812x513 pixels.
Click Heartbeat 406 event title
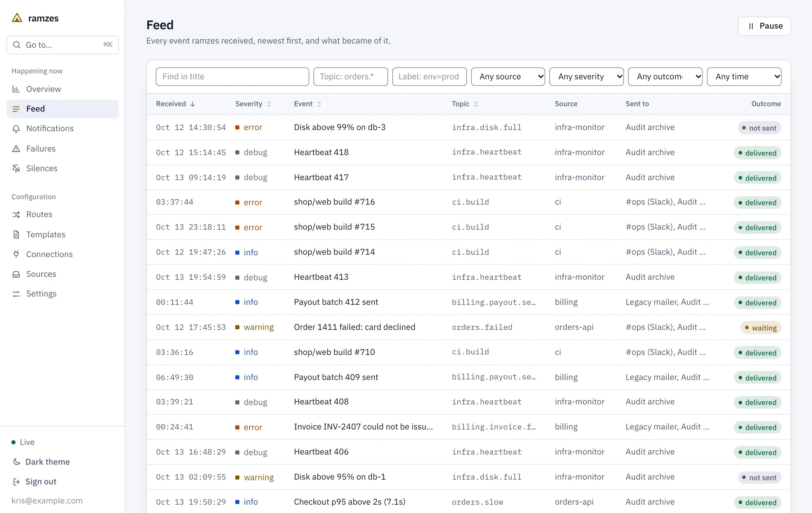pyautogui.click(x=321, y=452)
